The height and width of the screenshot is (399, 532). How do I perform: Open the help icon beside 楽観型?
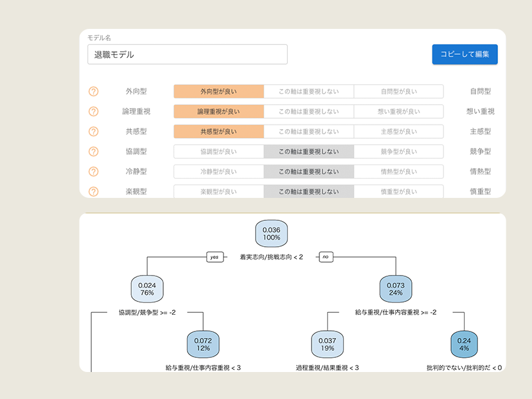93,191
